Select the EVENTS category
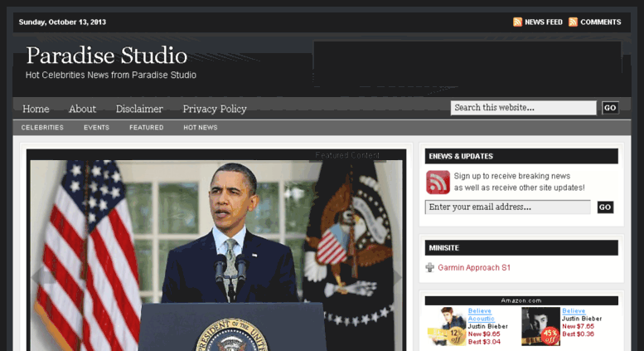The height and width of the screenshot is (351, 644). (x=96, y=128)
